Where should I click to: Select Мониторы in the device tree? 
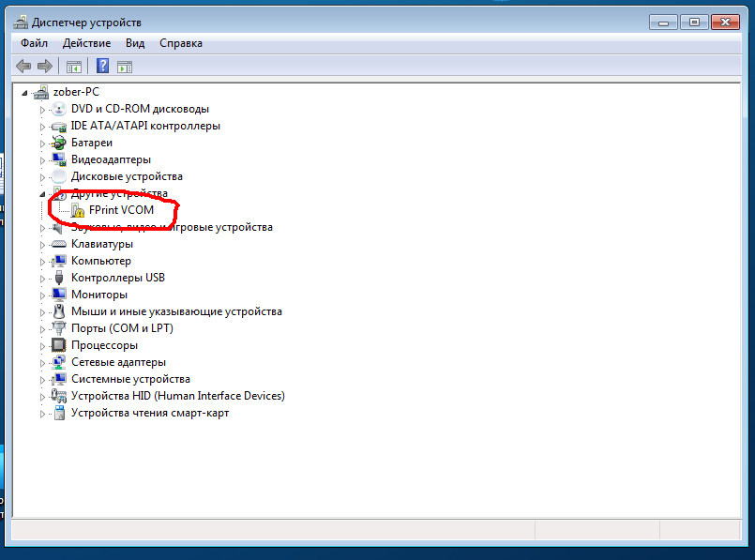(x=99, y=295)
